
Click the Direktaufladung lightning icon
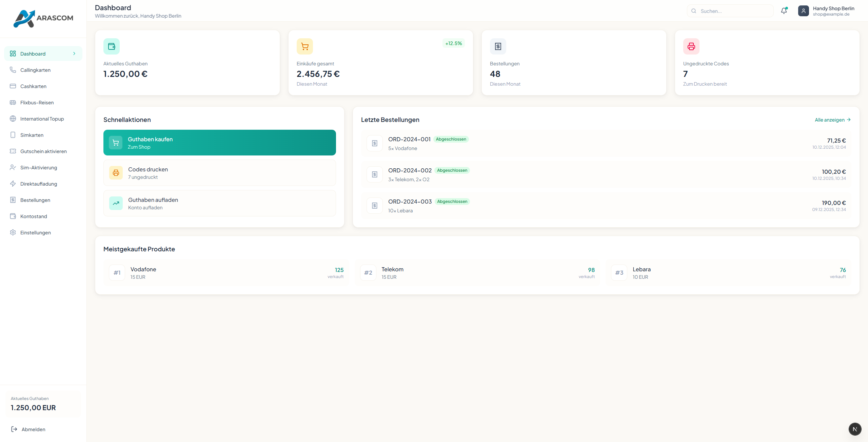point(13,184)
